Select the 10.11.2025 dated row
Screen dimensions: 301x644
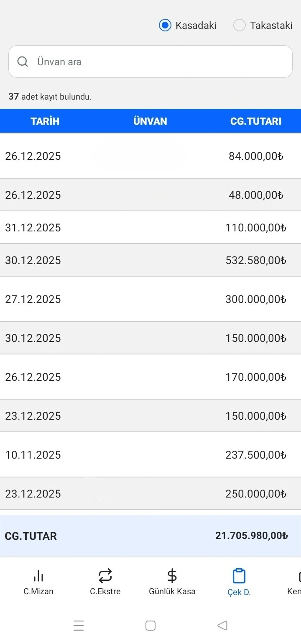click(150, 455)
